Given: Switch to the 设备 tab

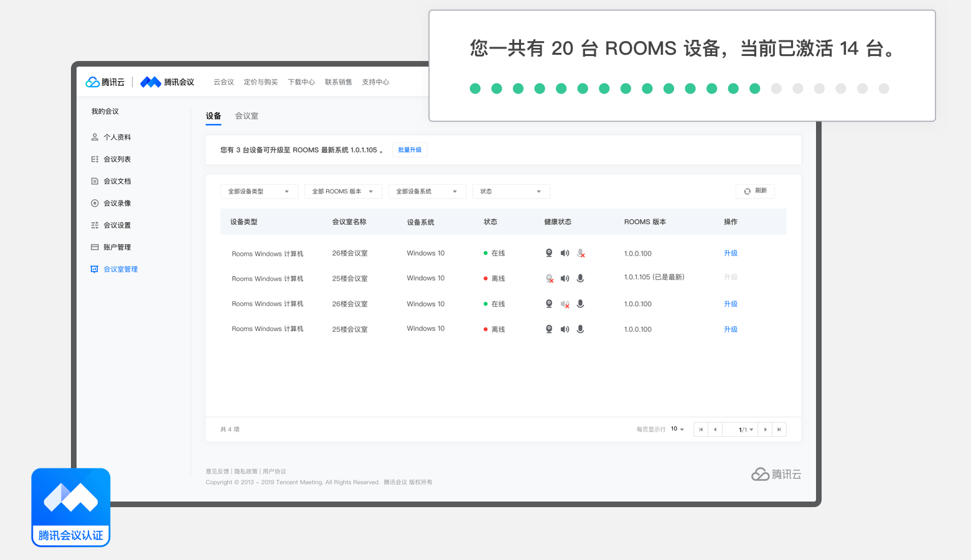Looking at the screenshot, I should coord(213,116).
